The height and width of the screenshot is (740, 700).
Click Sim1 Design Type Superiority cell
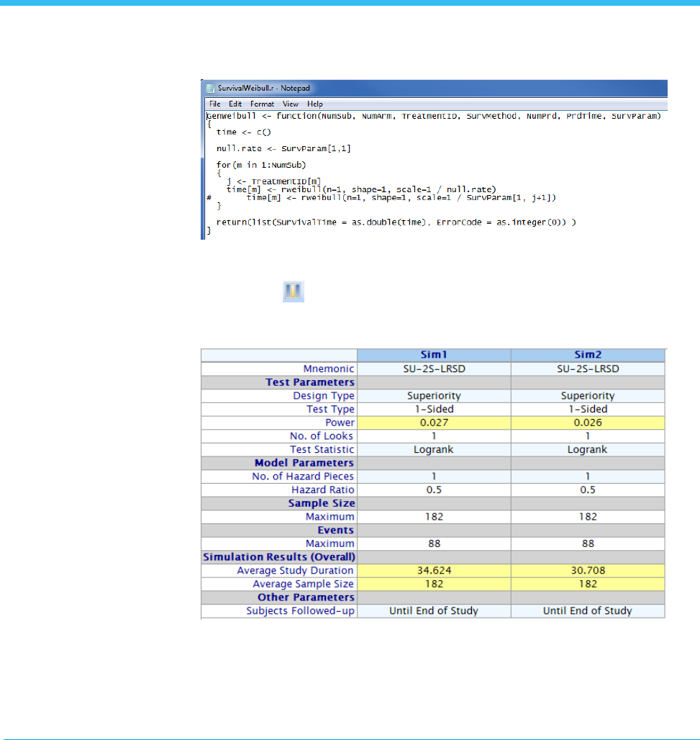(434, 395)
